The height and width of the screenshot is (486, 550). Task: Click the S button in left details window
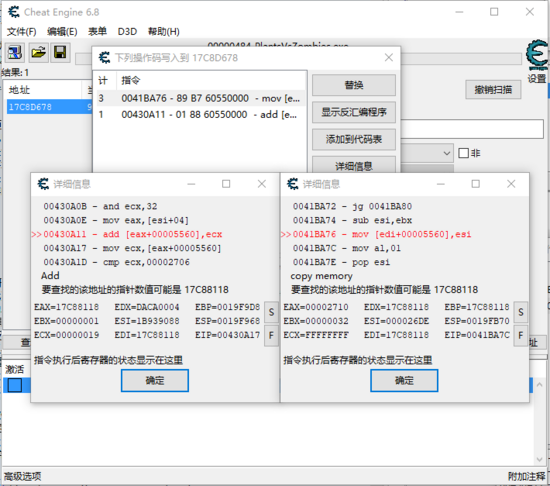point(271,312)
